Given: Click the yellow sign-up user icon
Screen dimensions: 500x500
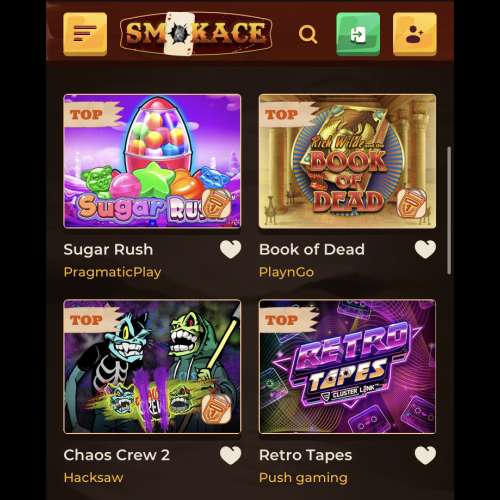Looking at the screenshot, I should click(x=415, y=34).
